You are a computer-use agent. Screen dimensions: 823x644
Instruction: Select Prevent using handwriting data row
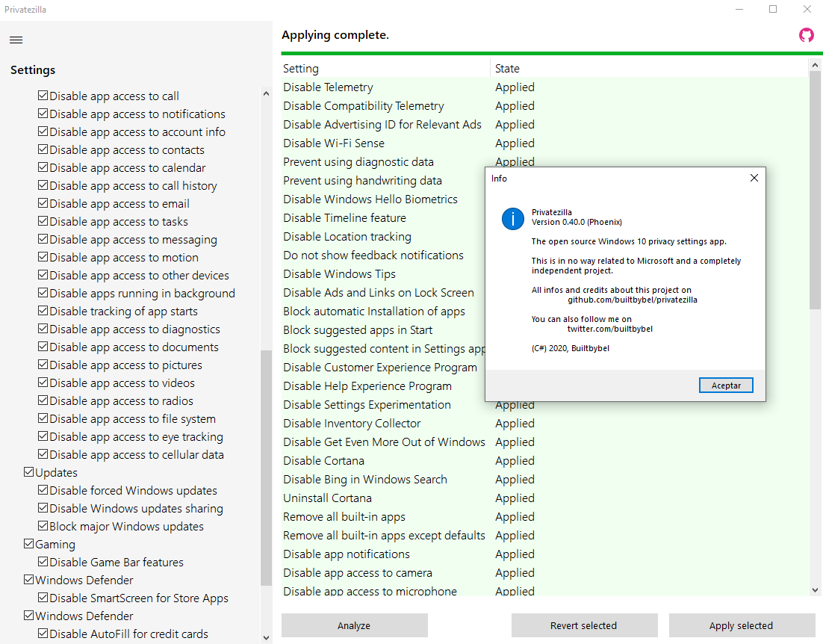[x=383, y=181]
